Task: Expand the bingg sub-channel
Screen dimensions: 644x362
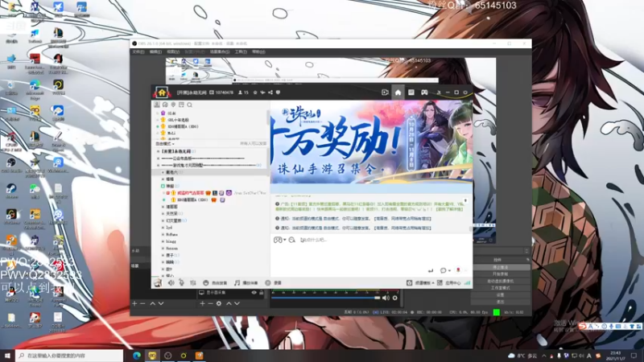Action: pos(163,241)
